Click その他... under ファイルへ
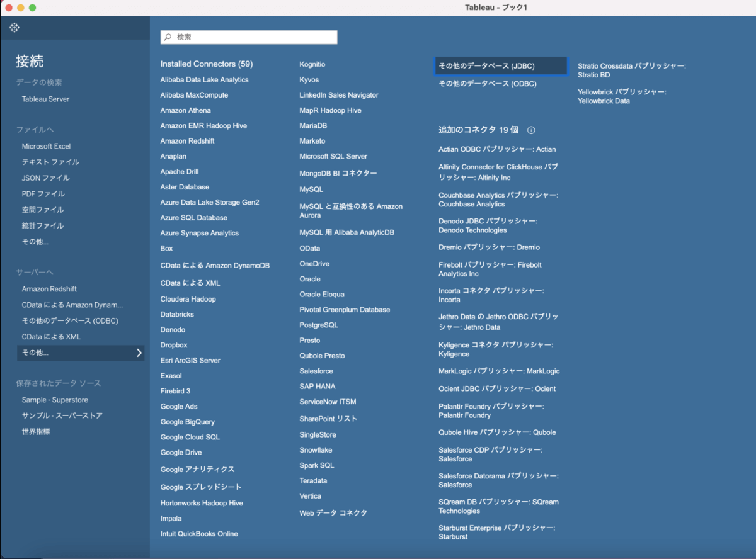This screenshot has height=559, width=756. click(x=35, y=242)
